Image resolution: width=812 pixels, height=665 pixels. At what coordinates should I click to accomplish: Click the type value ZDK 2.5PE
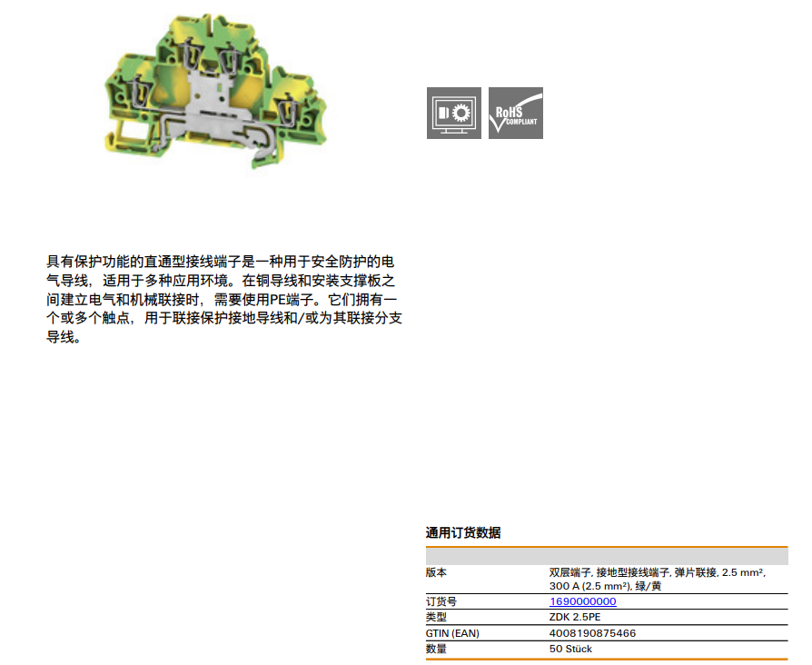click(574, 617)
